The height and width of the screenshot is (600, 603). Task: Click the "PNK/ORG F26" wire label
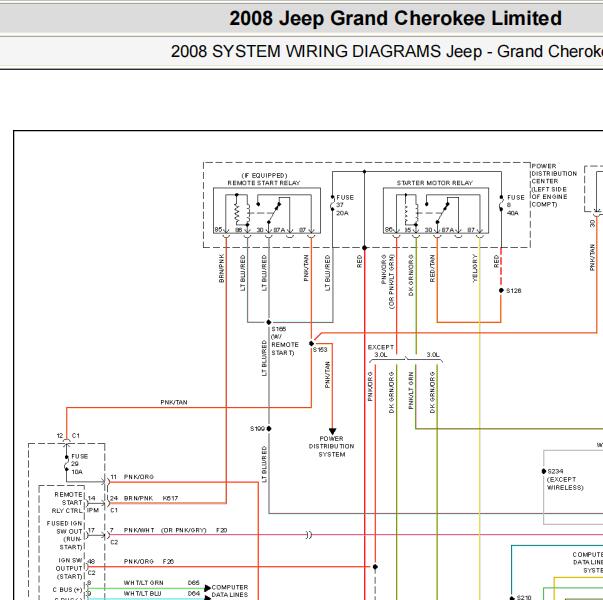(x=149, y=562)
